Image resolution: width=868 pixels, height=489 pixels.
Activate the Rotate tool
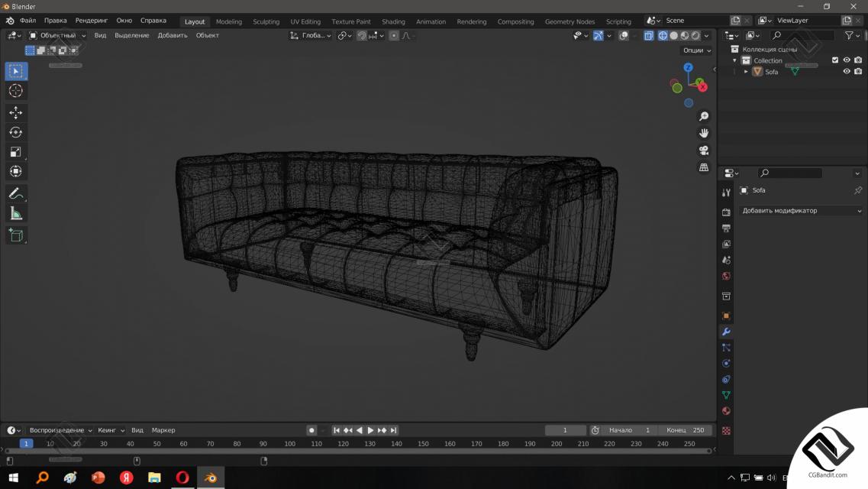[15, 132]
